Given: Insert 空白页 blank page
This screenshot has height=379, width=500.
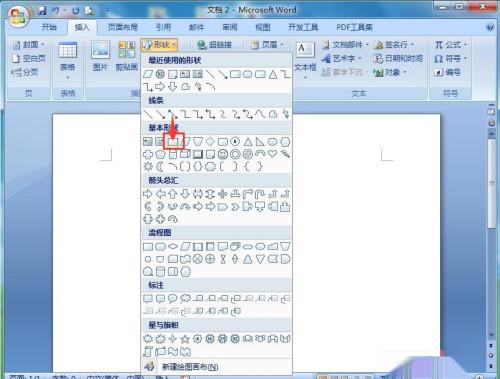Looking at the screenshot, I should click(x=29, y=59).
